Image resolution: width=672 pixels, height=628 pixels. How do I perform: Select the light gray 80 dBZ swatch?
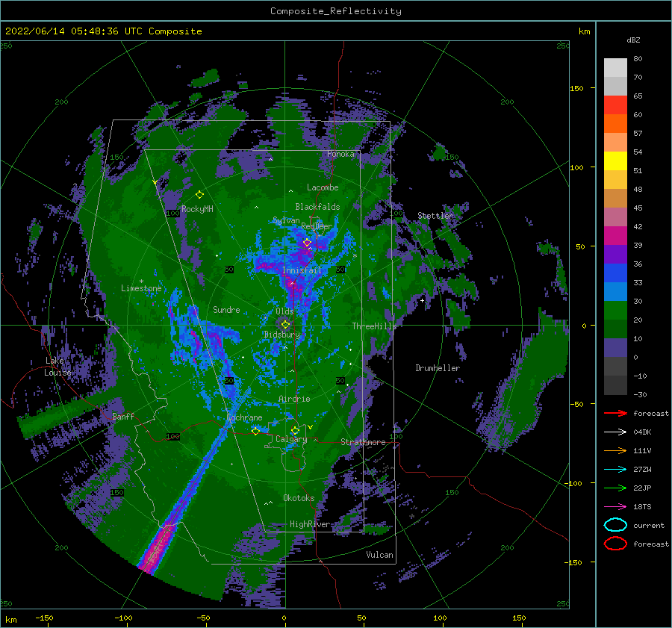pos(615,67)
